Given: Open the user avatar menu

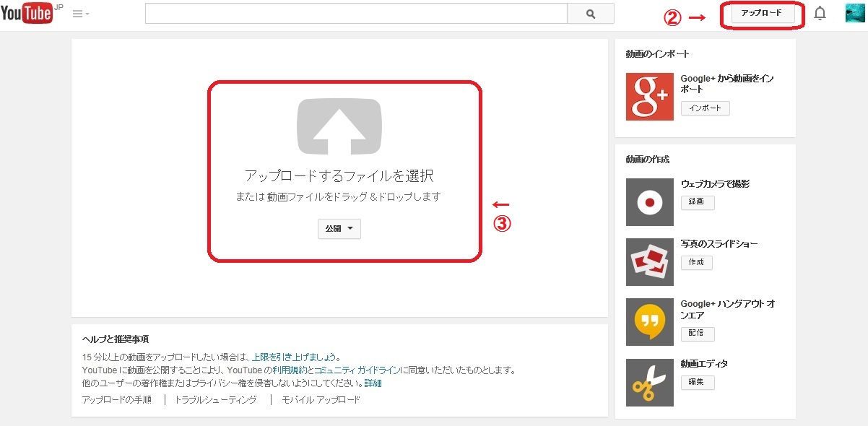Looking at the screenshot, I should click(855, 13).
